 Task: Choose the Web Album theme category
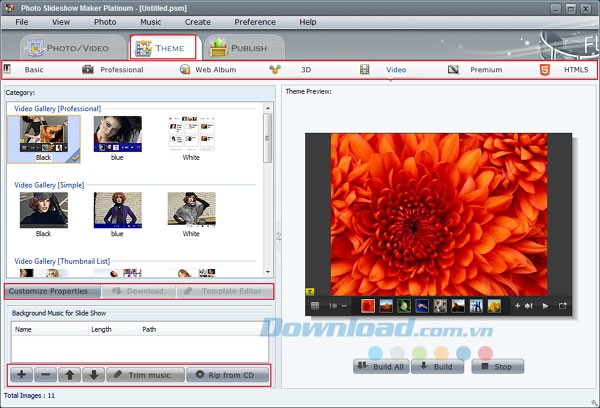[214, 70]
